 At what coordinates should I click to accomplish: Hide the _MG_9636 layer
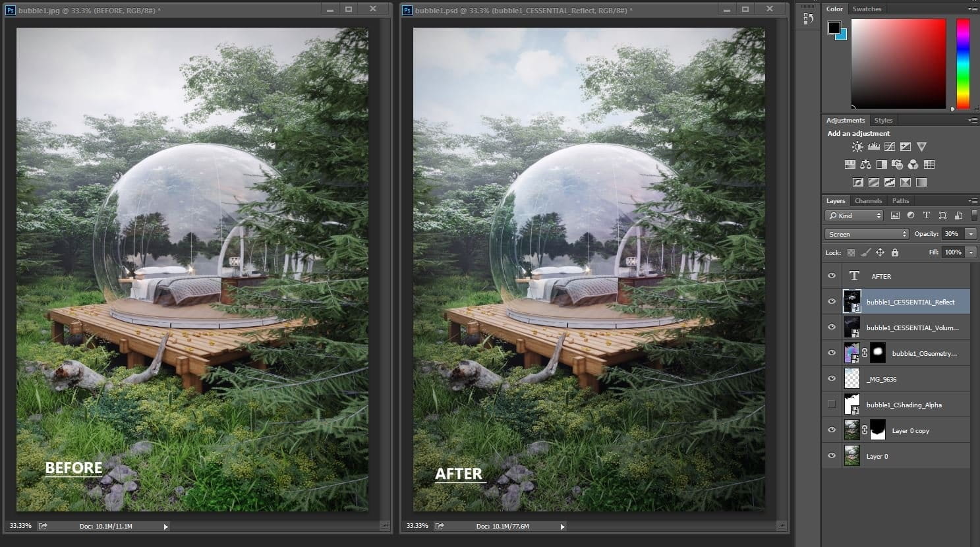coord(832,379)
